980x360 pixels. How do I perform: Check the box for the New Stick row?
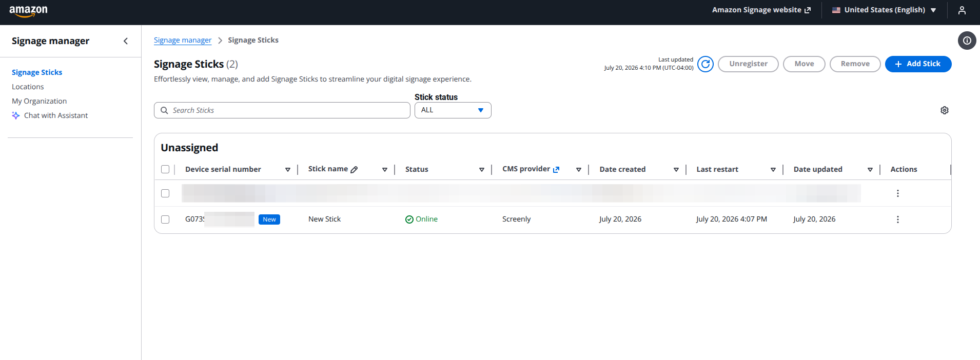click(x=165, y=219)
